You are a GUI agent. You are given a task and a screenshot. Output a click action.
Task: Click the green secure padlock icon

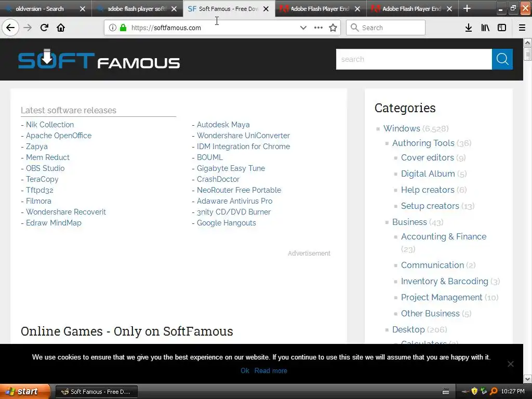tap(123, 28)
